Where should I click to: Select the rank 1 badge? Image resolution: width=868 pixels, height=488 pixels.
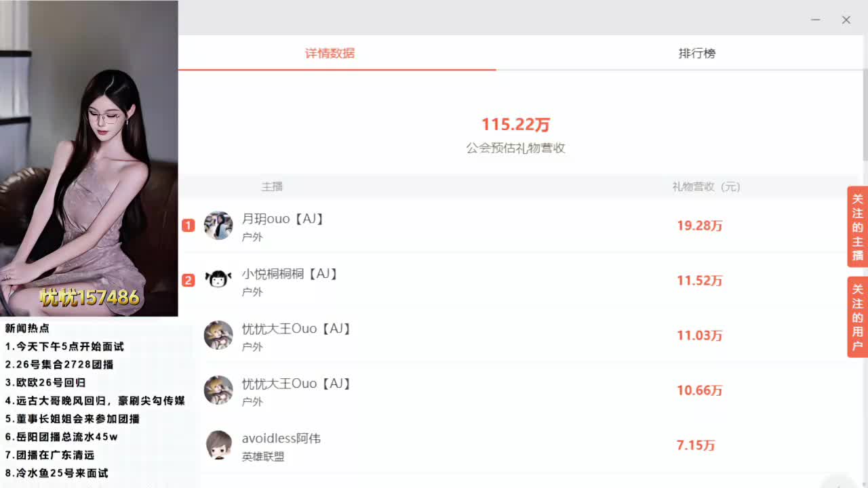click(189, 226)
